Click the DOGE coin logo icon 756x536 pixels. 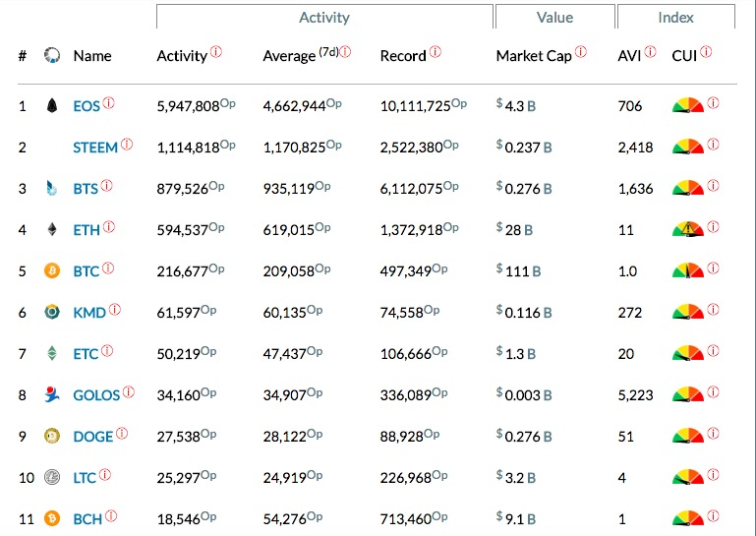coord(52,436)
